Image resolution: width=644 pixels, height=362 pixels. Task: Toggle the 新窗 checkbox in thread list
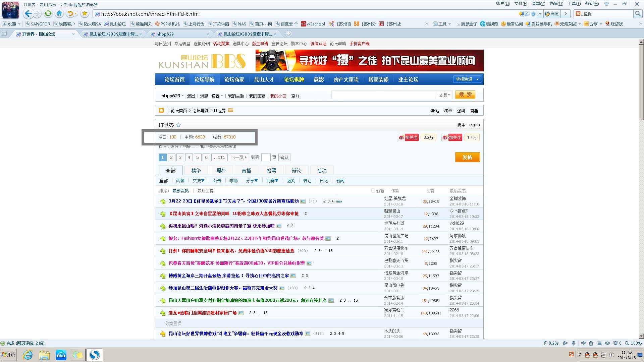pos(373,191)
